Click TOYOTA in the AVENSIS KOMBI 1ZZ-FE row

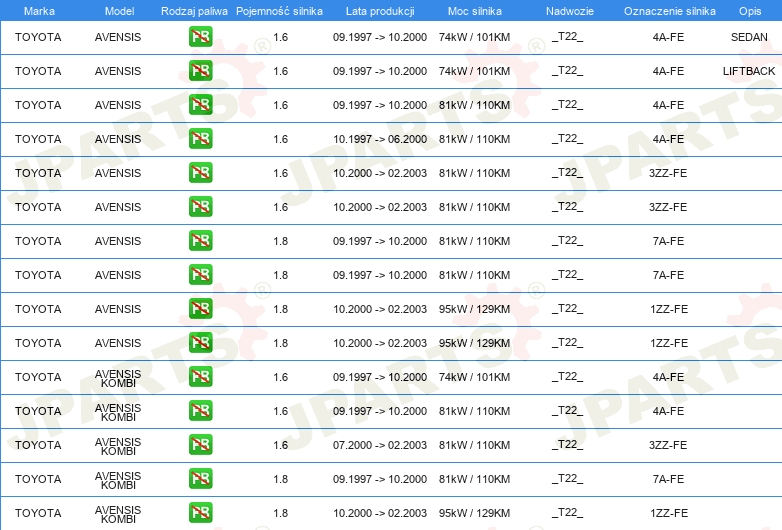pos(38,513)
